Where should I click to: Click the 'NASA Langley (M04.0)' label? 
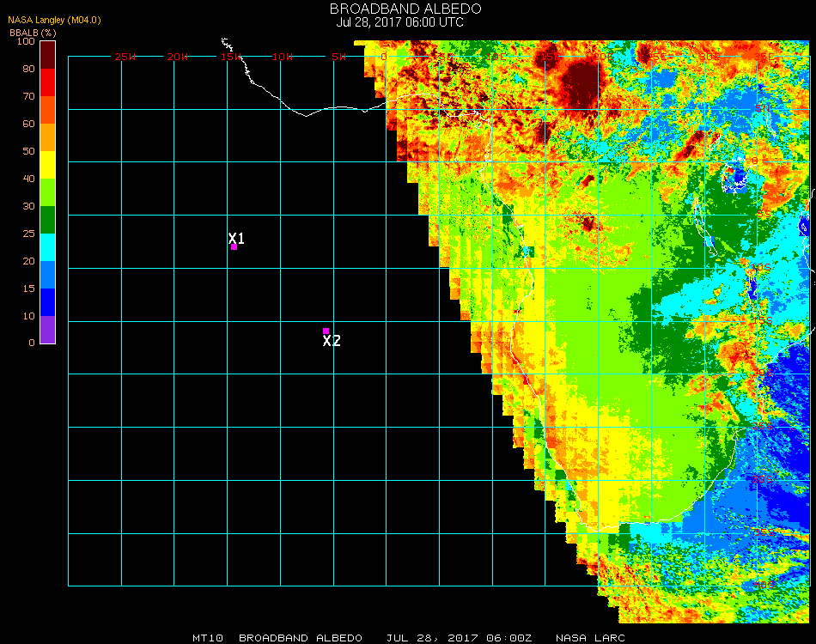[54, 21]
